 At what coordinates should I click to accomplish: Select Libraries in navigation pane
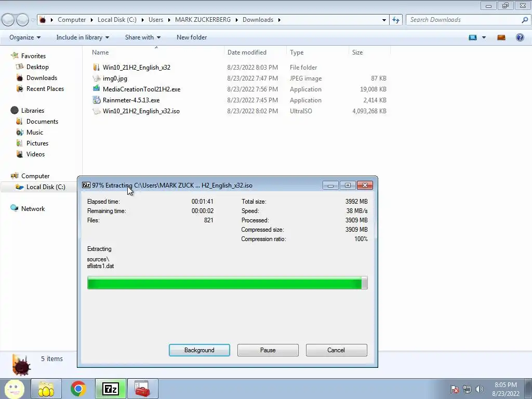33,110
